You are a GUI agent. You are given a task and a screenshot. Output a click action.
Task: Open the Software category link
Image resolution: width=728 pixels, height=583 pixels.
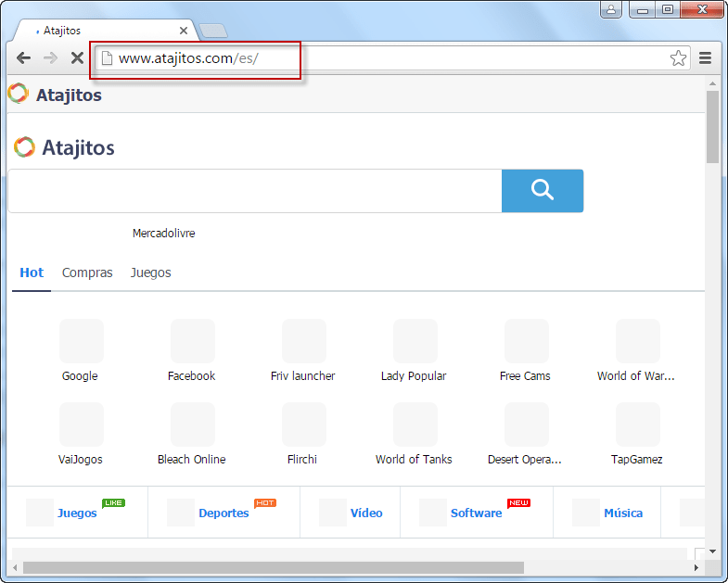pyautogui.click(x=477, y=513)
